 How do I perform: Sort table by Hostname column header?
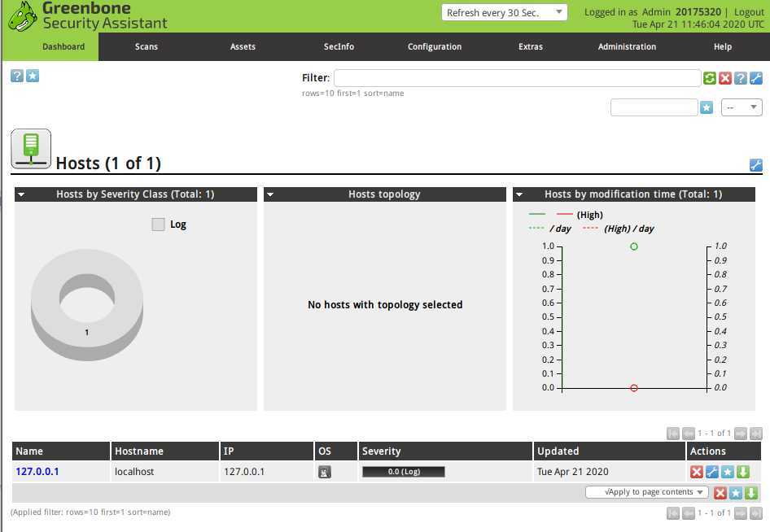pyautogui.click(x=139, y=451)
